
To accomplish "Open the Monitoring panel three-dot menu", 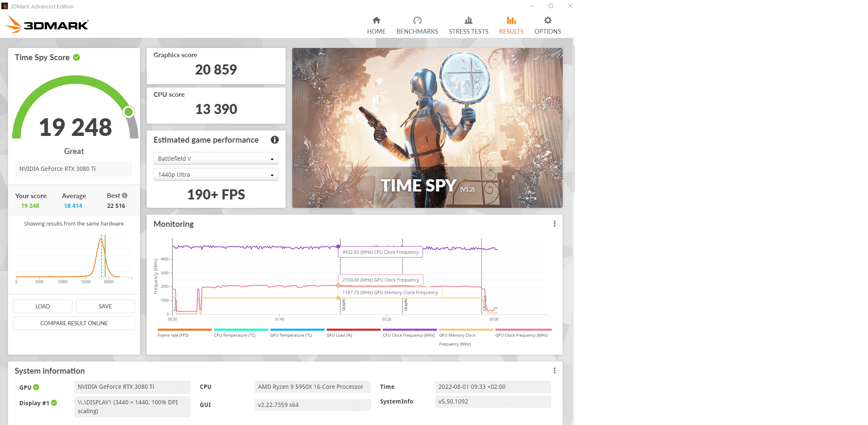I will click(x=554, y=224).
